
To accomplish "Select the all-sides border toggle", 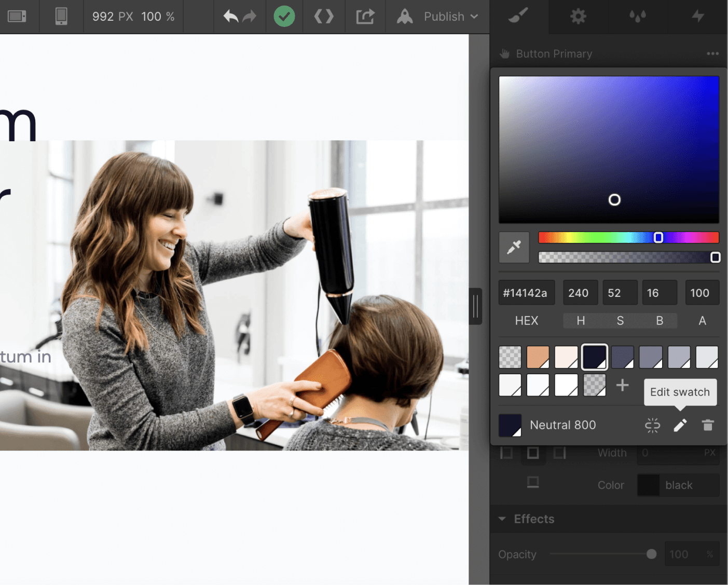I will (x=533, y=453).
